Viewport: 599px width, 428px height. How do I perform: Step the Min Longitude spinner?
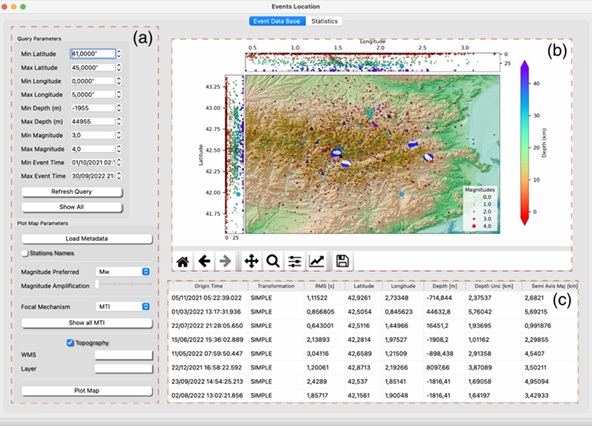pos(119,81)
